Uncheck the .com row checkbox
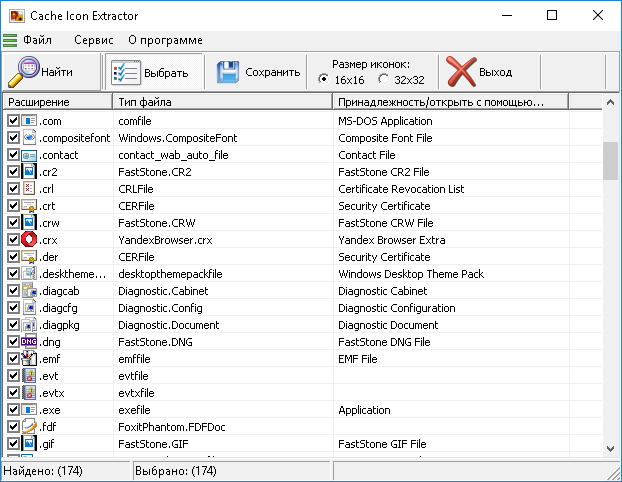 [13, 121]
